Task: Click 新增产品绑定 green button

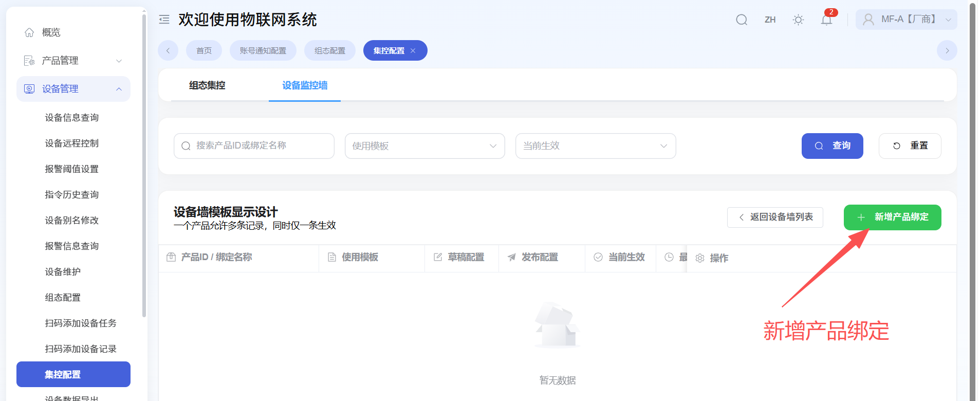Action: pos(893,217)
